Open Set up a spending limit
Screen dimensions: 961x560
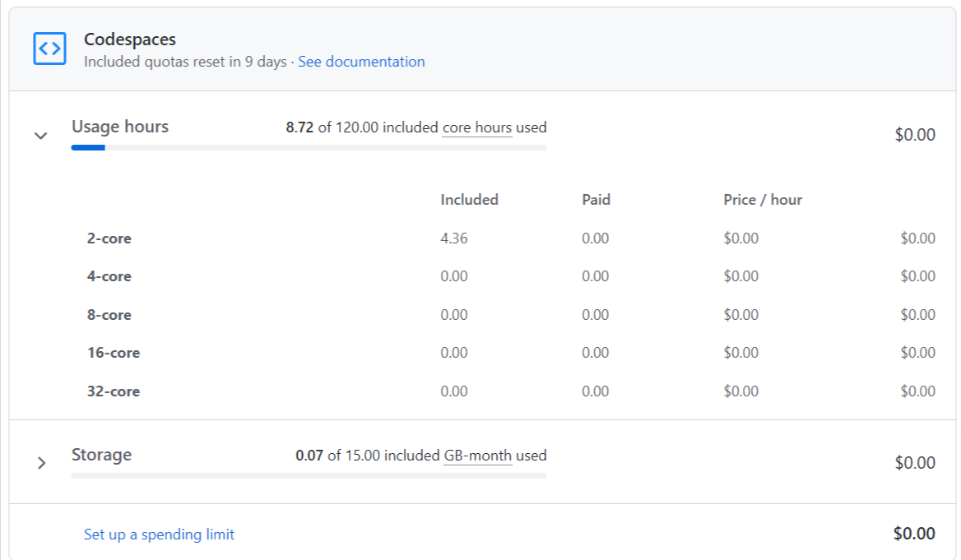[x=159, y=535]
